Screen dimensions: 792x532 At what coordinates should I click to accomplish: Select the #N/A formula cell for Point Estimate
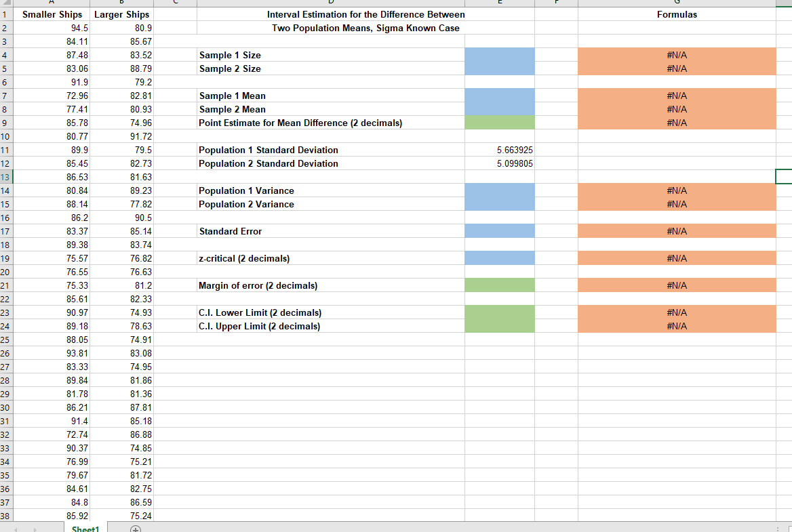pos(677,123)
